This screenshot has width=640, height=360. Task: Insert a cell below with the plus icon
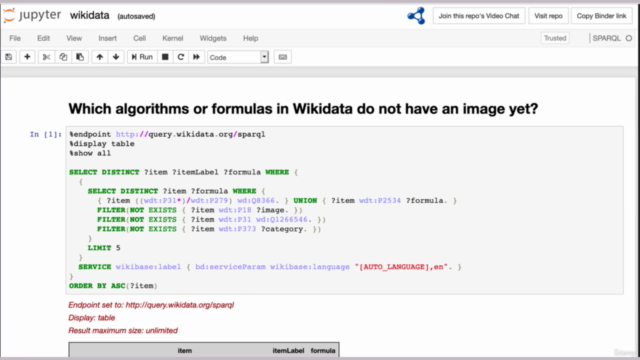click(x=27, y=57)
